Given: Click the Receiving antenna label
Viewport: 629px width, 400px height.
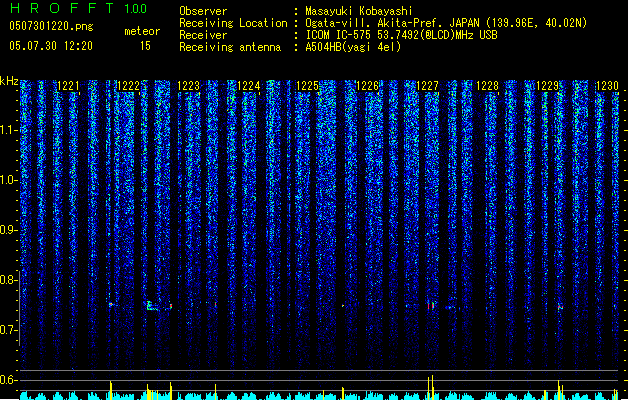Looking at the screenshot, I should tap(230, 47).
